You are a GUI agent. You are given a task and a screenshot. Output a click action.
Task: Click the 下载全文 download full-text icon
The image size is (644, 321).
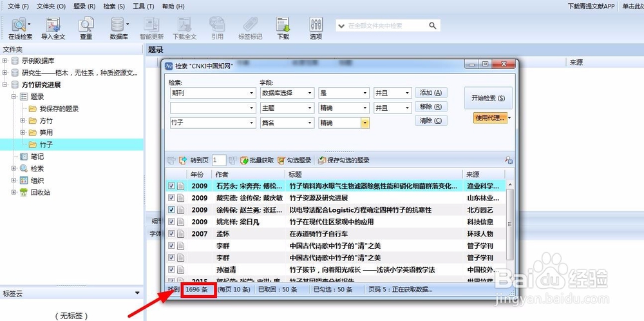(x=184, y=28)
